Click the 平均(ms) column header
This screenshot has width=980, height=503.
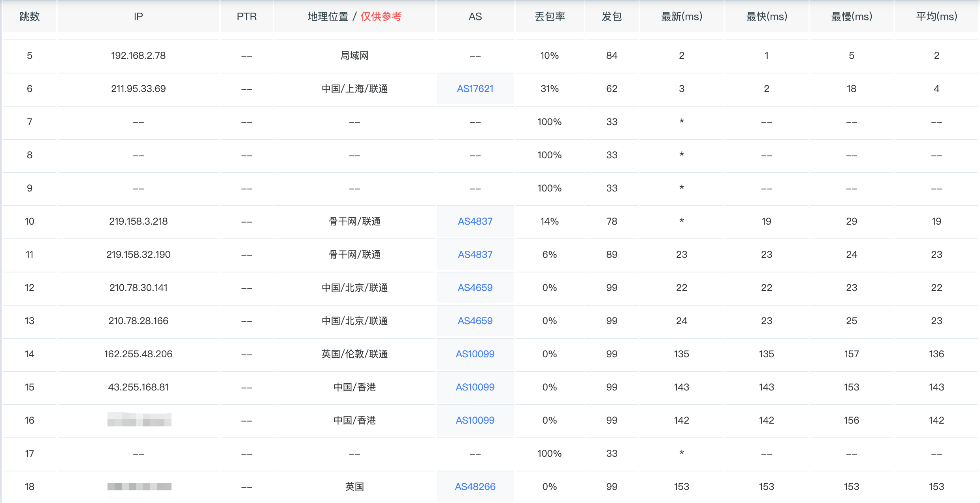[x=936, y=17]
